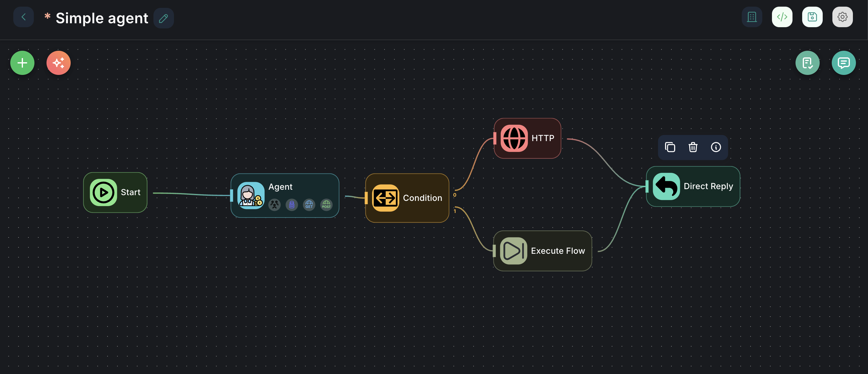Viewport: 868px width, 374px height.
Task: Select the POST badge on the Agent node
Action: (326, 205)
